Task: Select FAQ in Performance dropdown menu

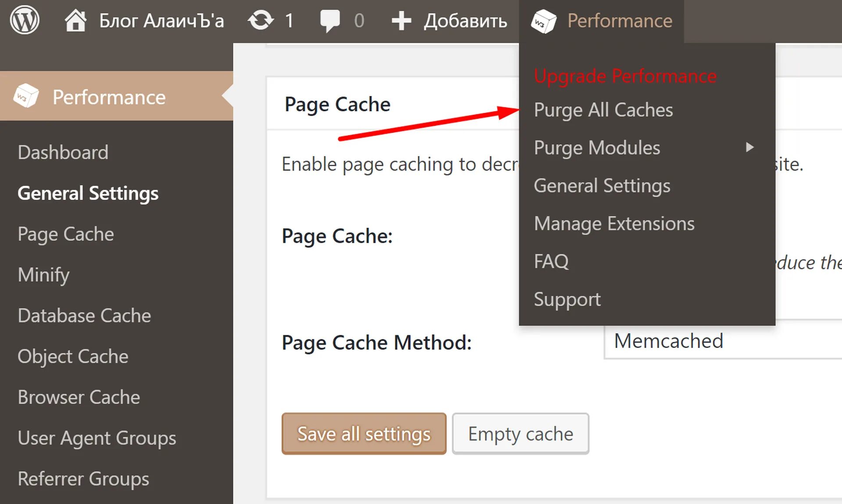Action: tap(551, 262)
